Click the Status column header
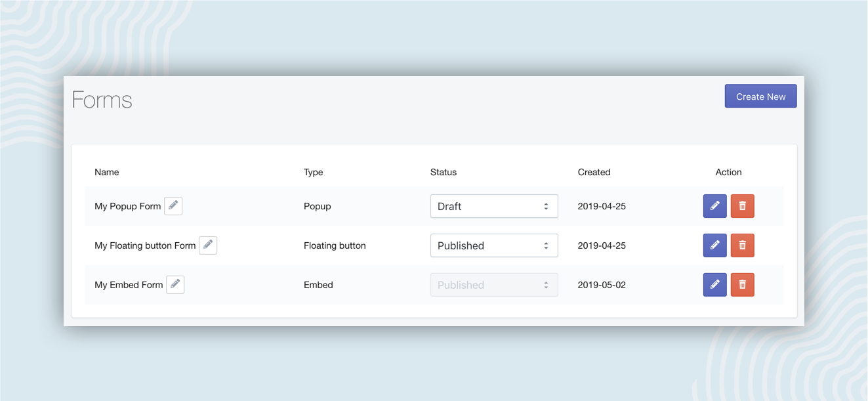 point(444,172)
